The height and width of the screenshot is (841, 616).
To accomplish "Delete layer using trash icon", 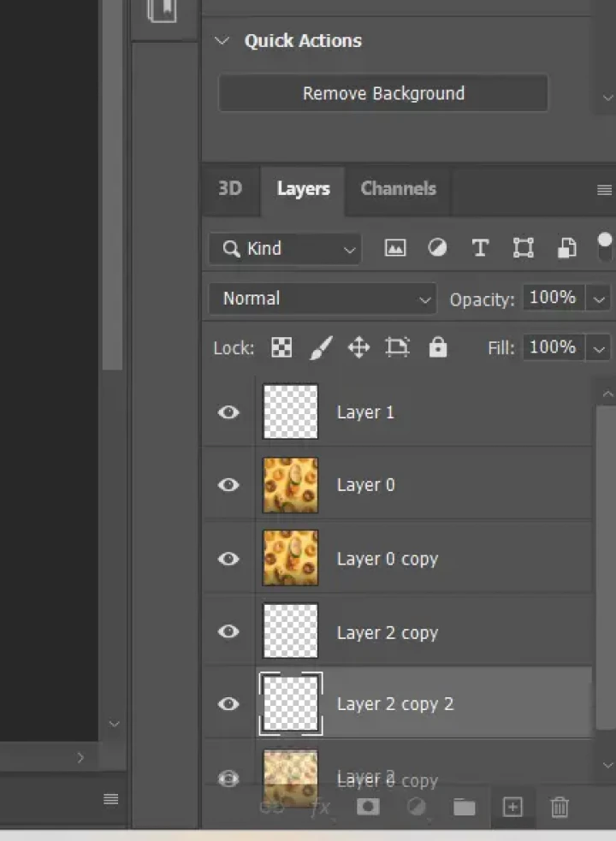I will tap(560, 807).
